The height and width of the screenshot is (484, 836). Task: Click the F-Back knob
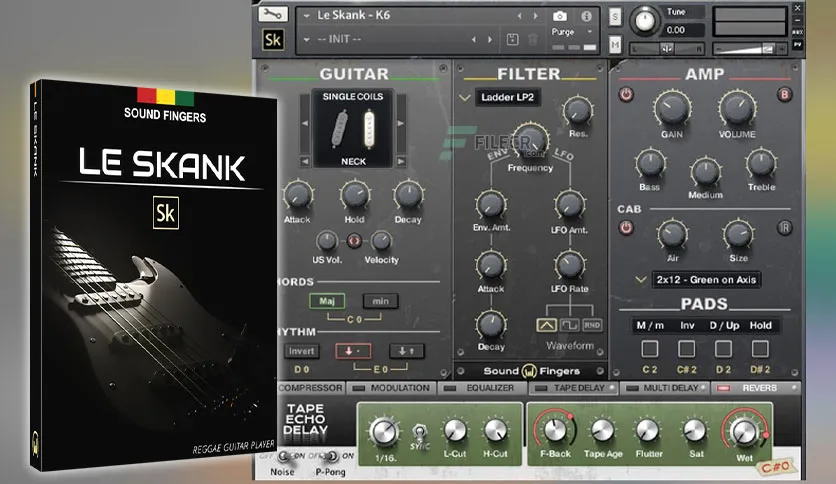(x=554, y=430)
